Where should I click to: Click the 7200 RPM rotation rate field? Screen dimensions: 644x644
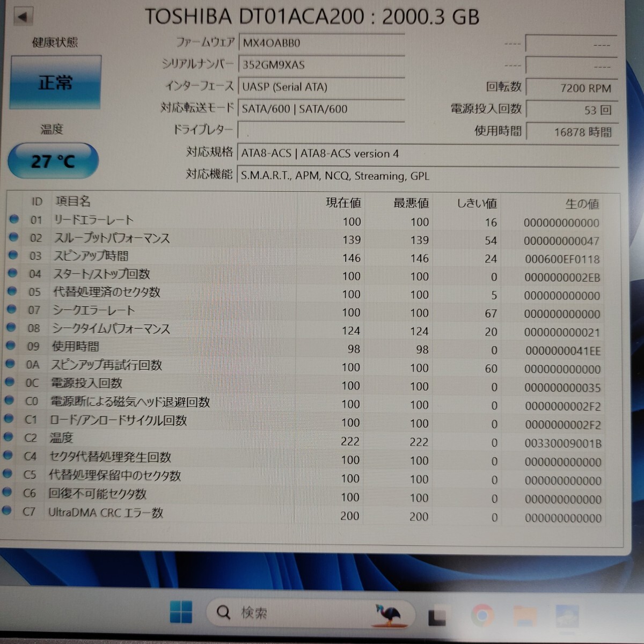[572, 88]
